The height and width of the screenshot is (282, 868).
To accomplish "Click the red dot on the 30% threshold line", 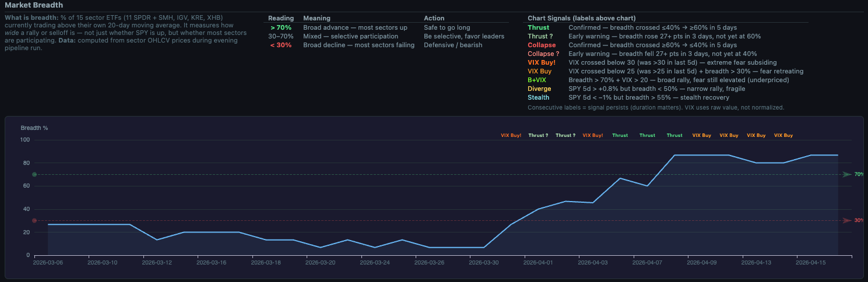I will (34, 220).
